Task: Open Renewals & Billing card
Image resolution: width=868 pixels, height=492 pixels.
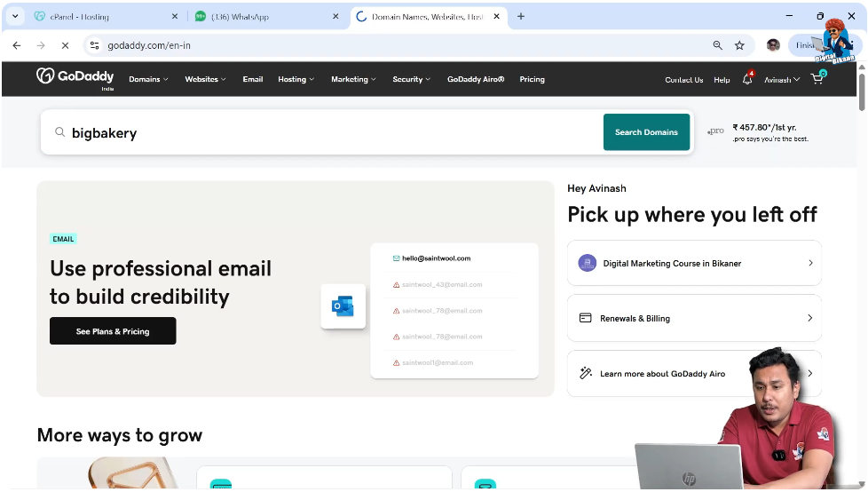Action: 694,318
